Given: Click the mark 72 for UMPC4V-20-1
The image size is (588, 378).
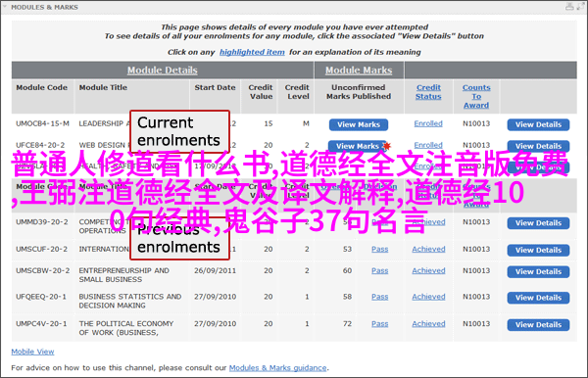Looking at the screenshot, I should coord(347,324).
